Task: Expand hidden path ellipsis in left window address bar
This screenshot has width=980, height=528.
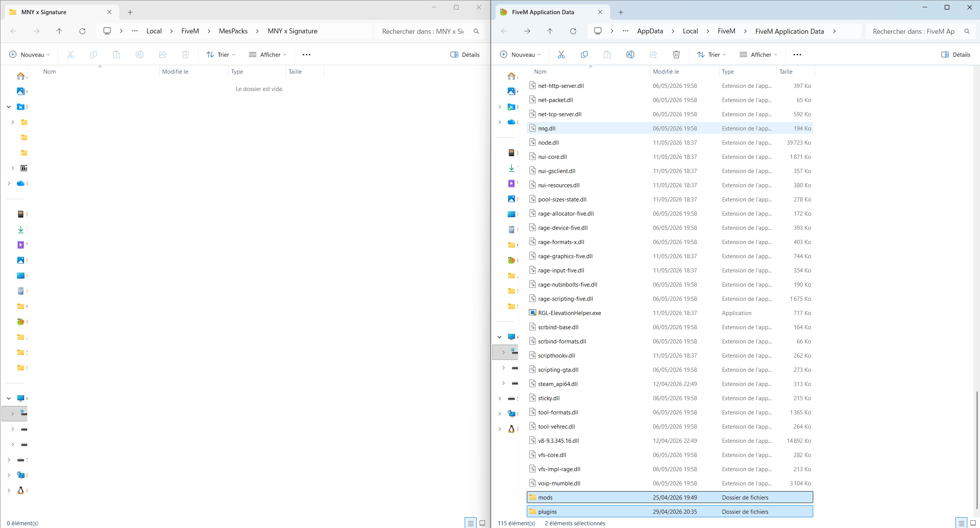Action: [135, 31]
